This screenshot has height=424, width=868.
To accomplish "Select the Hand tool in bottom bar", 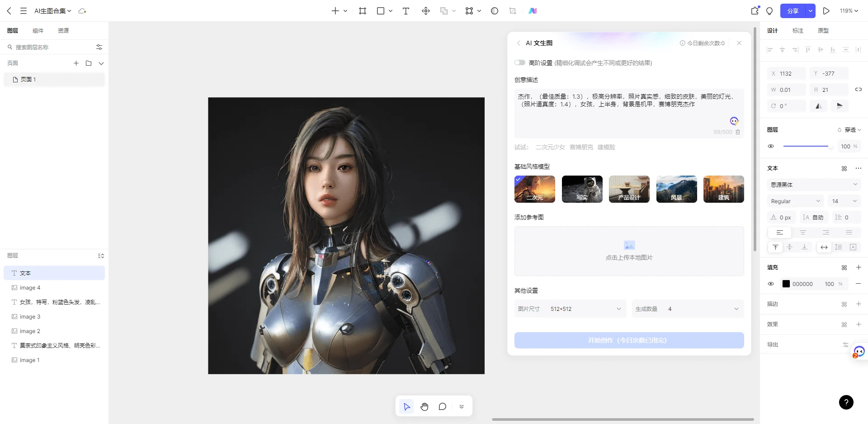I will tap(424, 406).
